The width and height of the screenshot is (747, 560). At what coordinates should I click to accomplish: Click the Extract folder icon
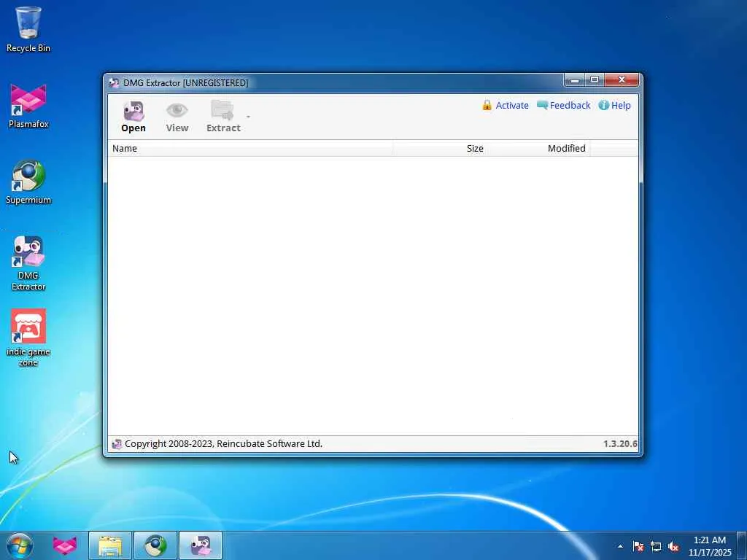click(222, 110)
